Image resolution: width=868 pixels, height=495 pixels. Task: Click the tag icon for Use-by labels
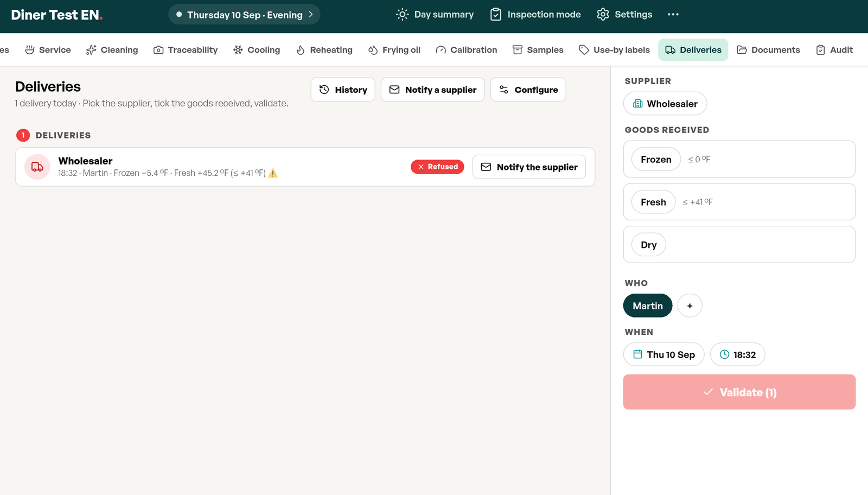(x=584, y=50)
